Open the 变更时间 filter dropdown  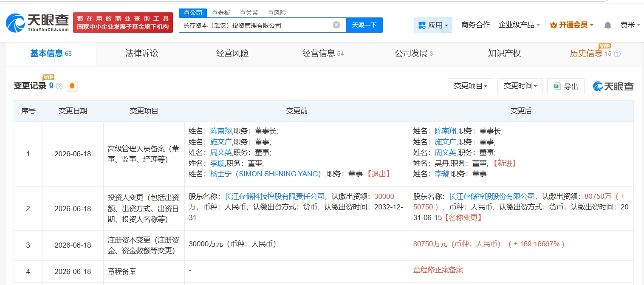click(520, 86)
